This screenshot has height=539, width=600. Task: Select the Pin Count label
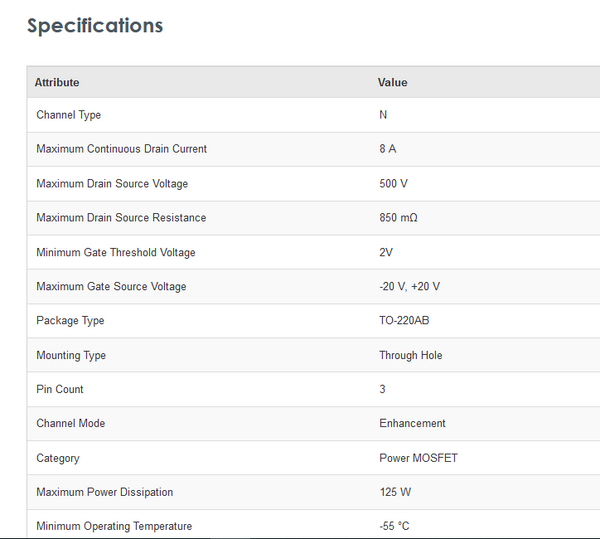(60, 390)
